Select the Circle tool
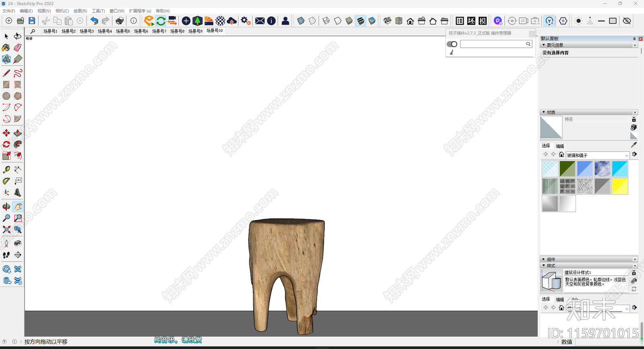 (x=6, y=96)
